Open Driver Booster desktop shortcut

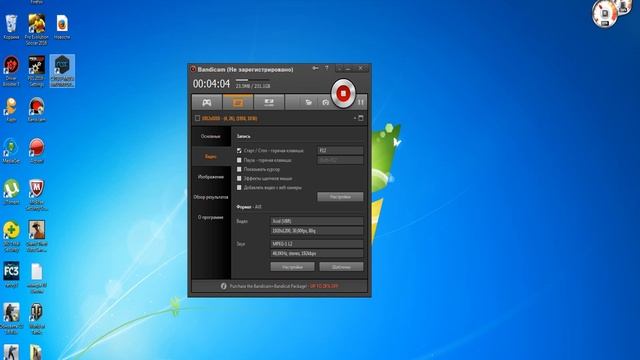(11, 71)
